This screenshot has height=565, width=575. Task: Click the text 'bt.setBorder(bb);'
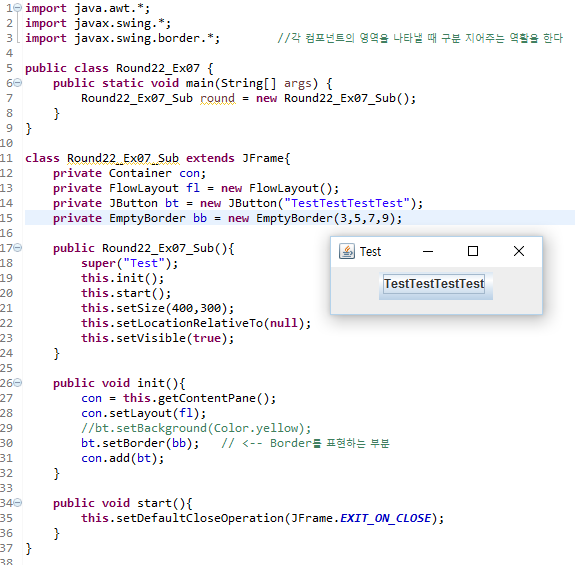click(x=140, y=443)
